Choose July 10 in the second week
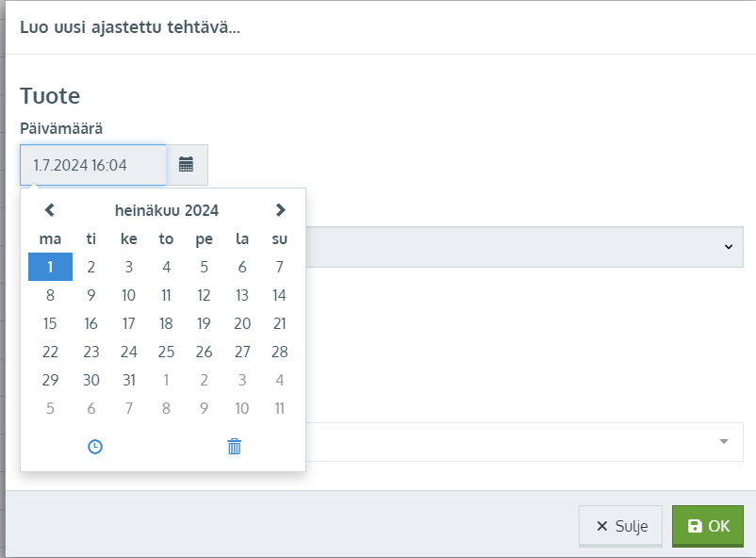Viewport: 756px width, 558px height. click(x=129, y=295)
